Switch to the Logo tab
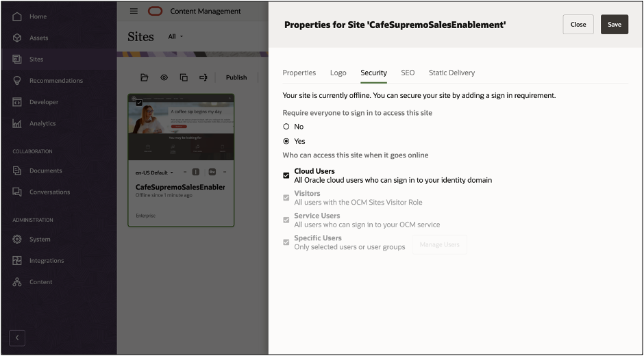This screenshot has width=644, height=356. point(338,73)
